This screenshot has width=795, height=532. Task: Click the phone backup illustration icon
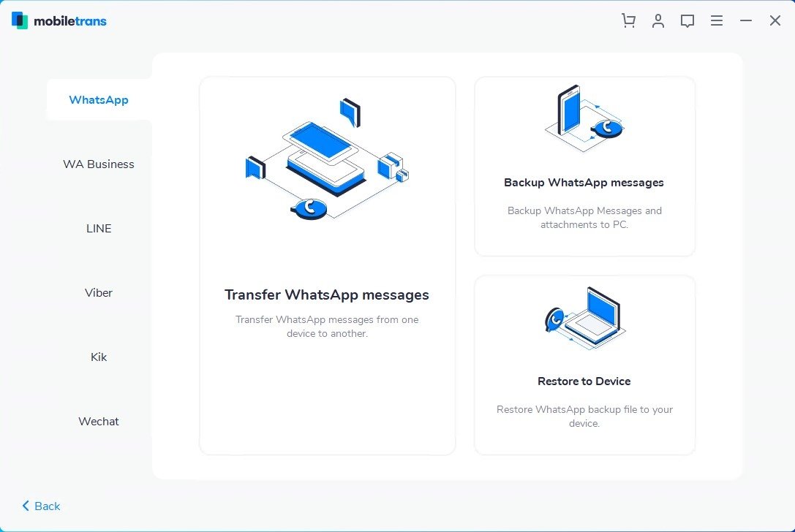tap(584, 117)
